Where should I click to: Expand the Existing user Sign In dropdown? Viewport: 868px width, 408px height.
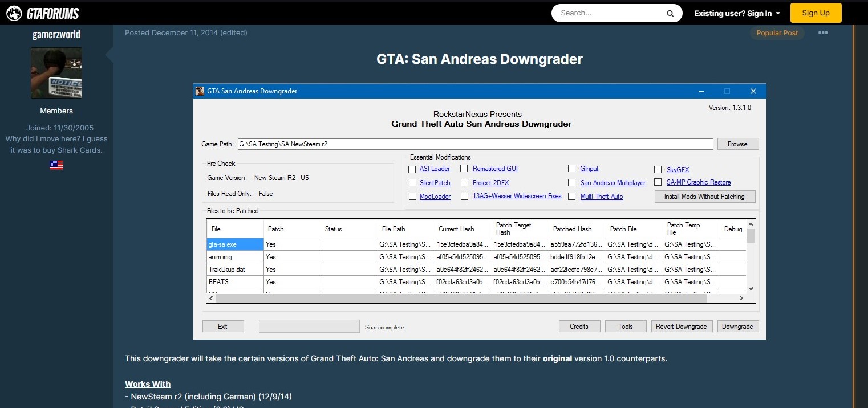[x=737, y=13]
